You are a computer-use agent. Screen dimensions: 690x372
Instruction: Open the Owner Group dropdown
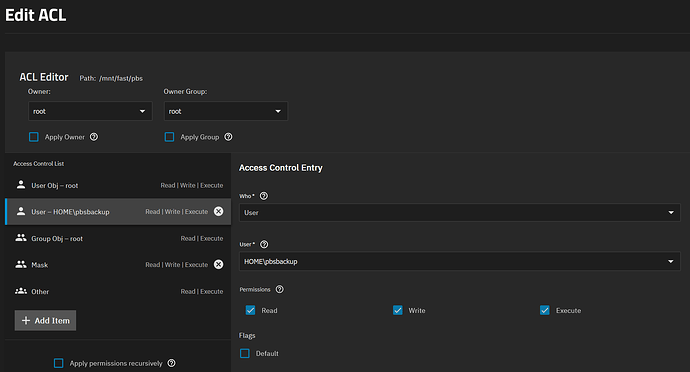[x=226, y=111]
